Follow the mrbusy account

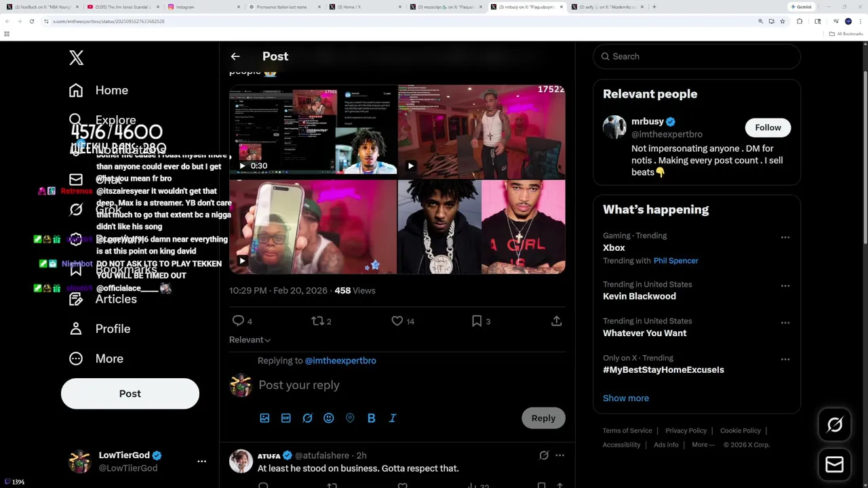(x=768, y=127)
